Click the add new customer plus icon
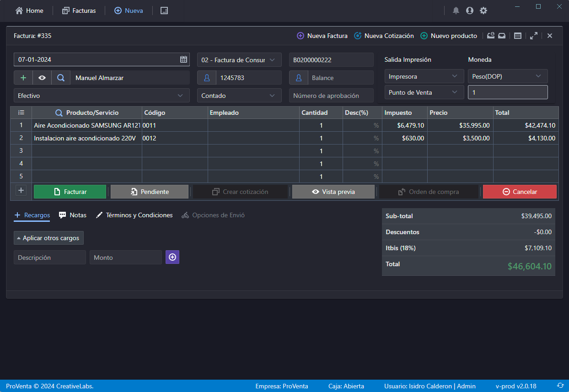 (23, 77)
